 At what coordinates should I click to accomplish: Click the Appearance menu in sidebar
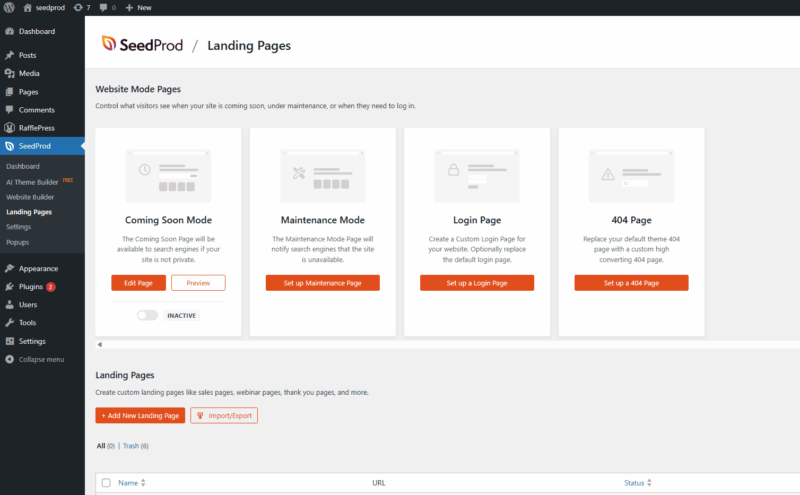(38, 268)
